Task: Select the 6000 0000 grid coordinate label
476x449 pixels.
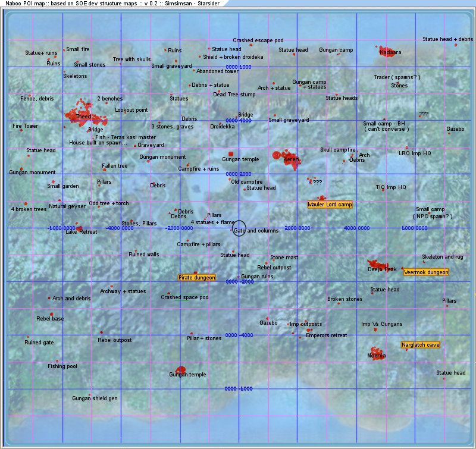Action: [415, 228]
